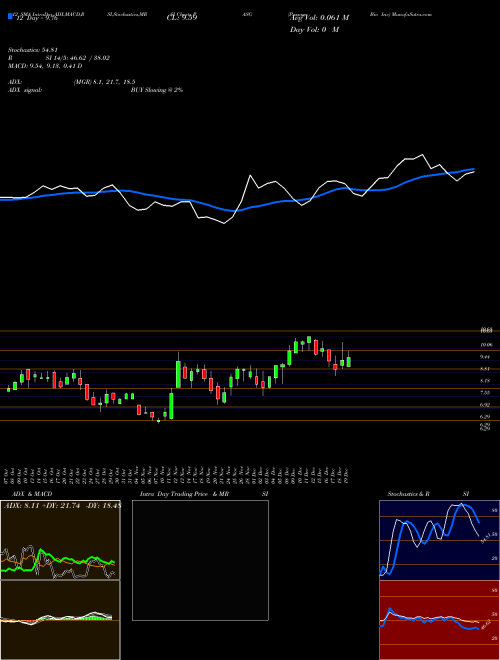This screenshot has height=660, width=500.
Task: Click the tall green candlestick after the November low
Action: (178, 374)
